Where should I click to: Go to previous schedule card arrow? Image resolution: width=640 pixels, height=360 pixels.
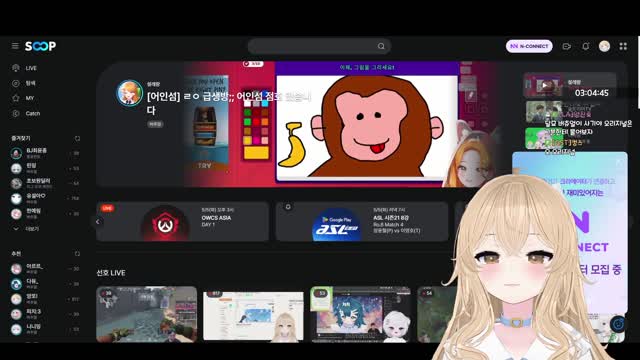[x=98, y=222]
